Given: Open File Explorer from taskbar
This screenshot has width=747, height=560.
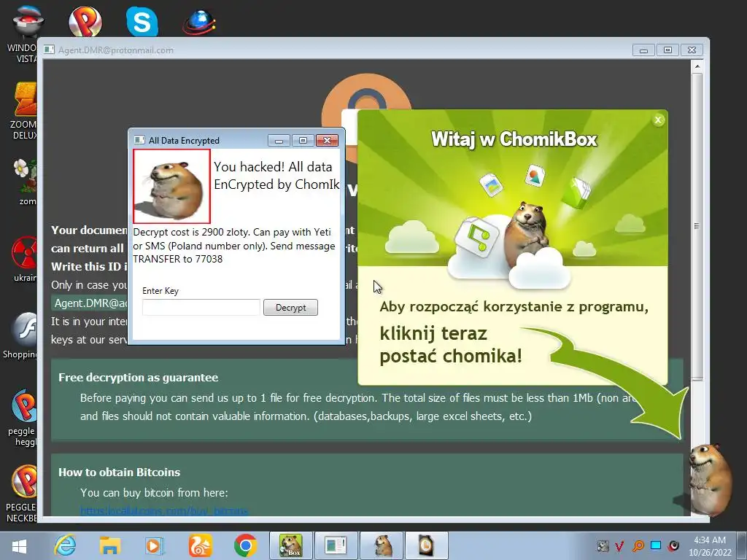Looking at the screenshot, I should [110, 545].
